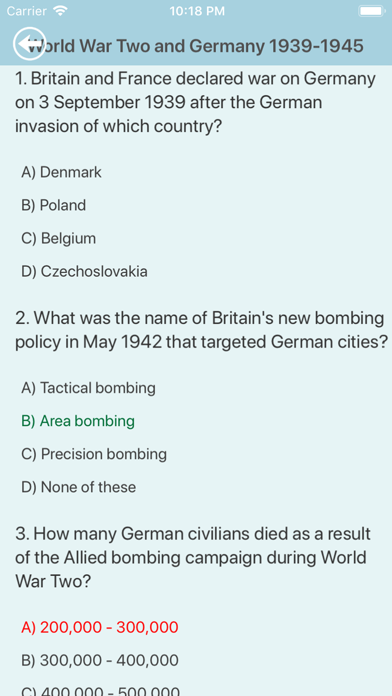Tap the quiz title World War Two and Germany

(x=196, y=46)
